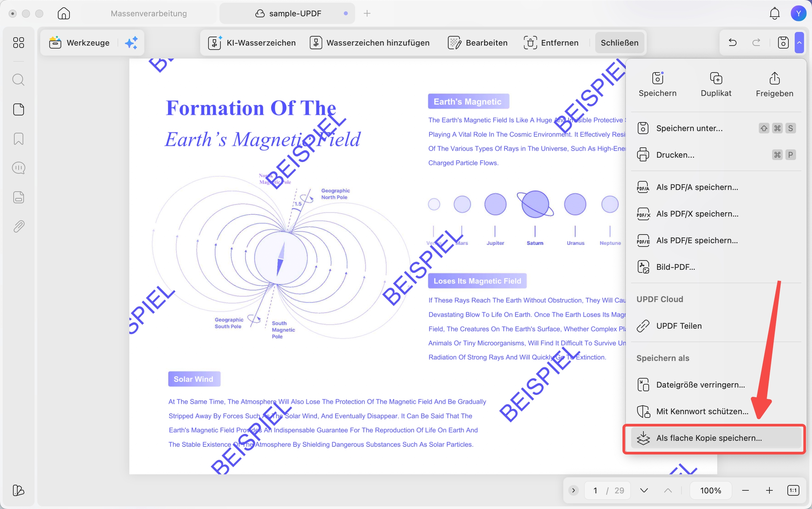This screenshot has height=509, width=812.
Task: Choose Bild-PDF... option
Action: [716, 267]
